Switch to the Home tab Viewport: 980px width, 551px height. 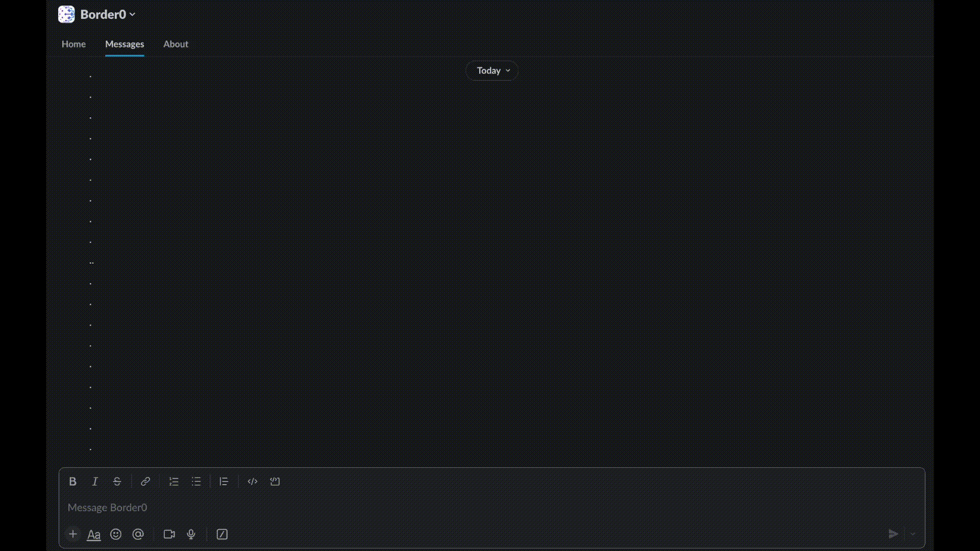pos(73,44)
